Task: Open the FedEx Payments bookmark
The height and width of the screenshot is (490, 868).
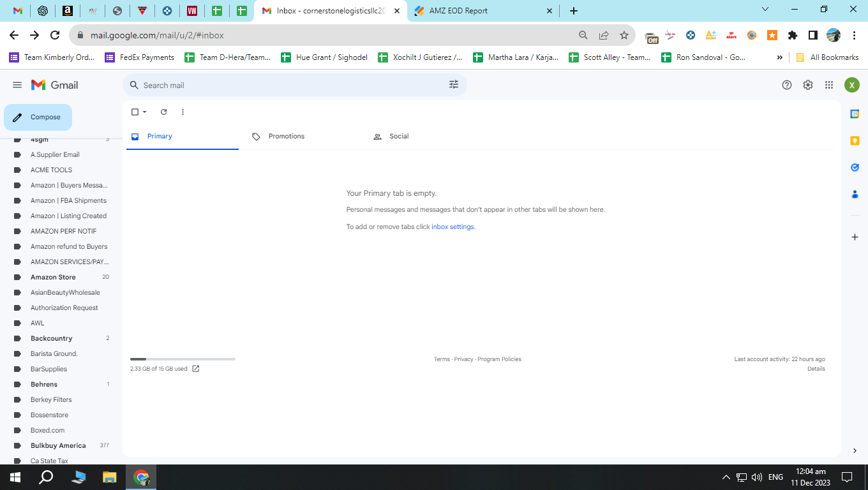Action: 139,57
